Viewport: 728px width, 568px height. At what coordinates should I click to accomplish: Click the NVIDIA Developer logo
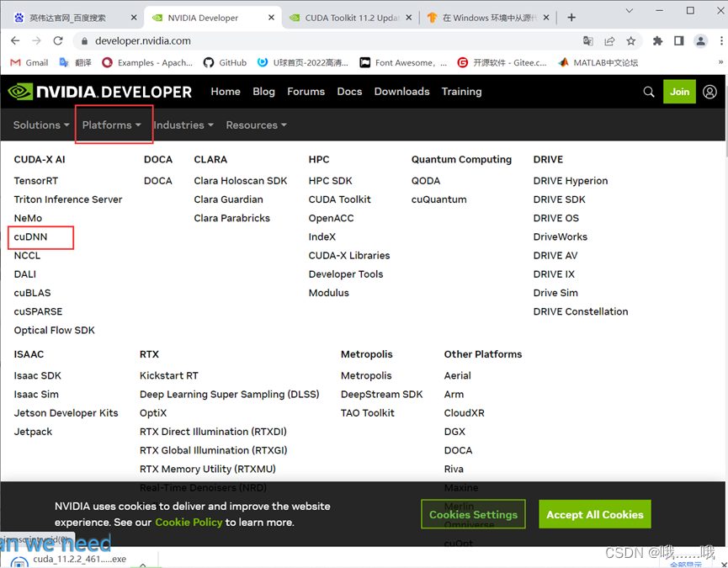(x=100, y=92)
